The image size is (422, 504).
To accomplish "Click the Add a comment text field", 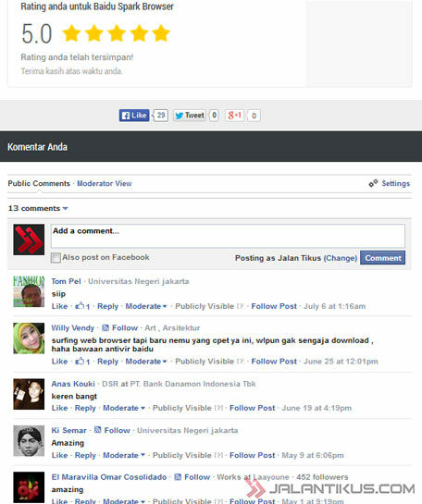I will pos(228,236).
